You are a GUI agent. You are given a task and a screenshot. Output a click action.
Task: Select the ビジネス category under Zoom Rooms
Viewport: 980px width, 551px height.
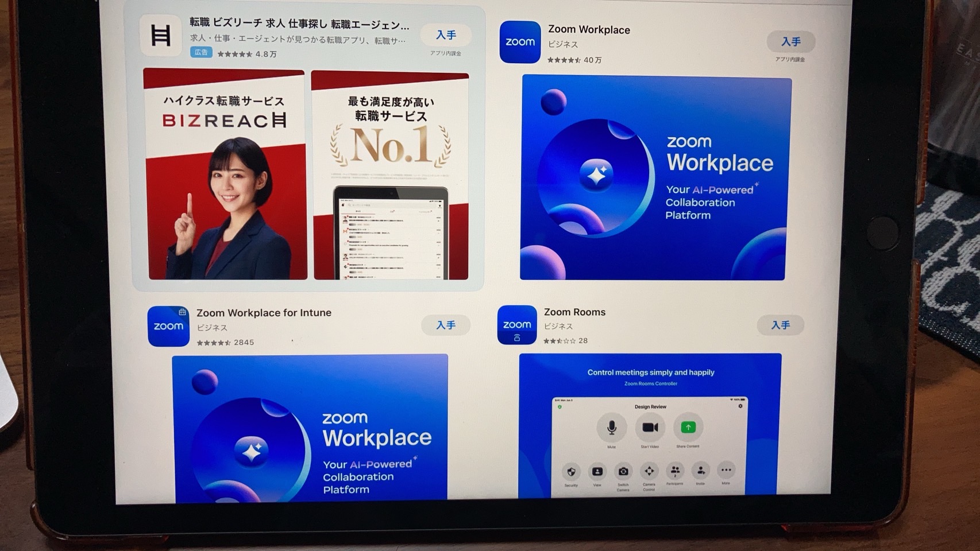point(558,326)
